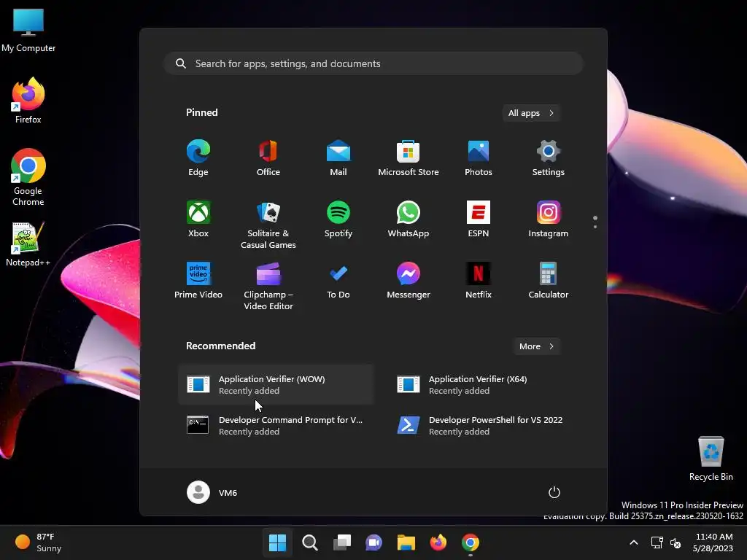Open Application Verifier (WOW) recommendation

pos(276,385)
